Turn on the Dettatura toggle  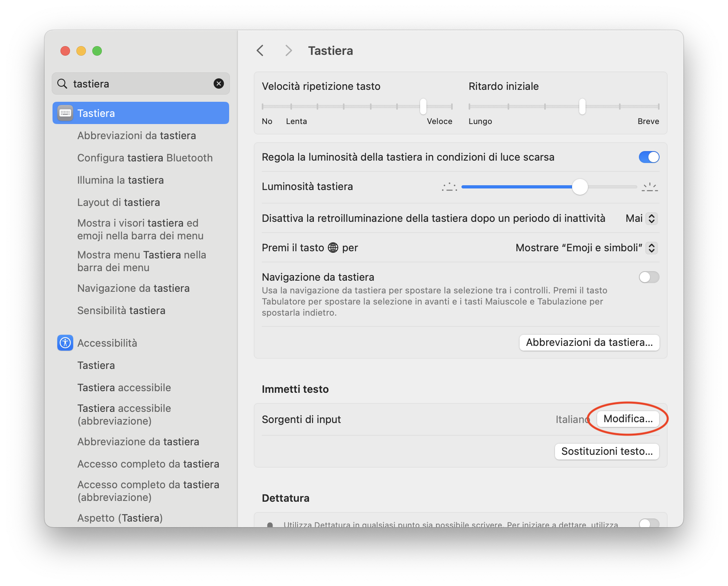(649, 523)
